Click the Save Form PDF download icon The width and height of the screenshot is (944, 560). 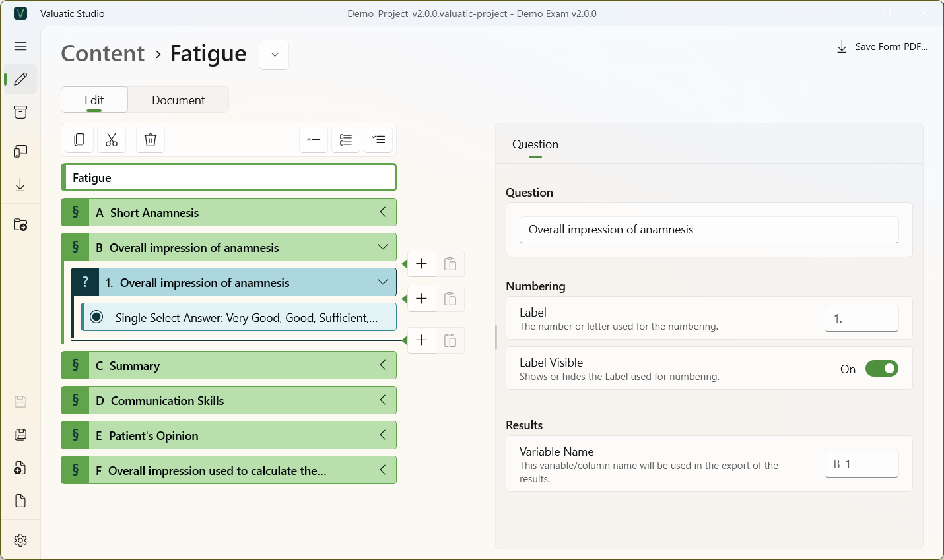click(842, 47)
